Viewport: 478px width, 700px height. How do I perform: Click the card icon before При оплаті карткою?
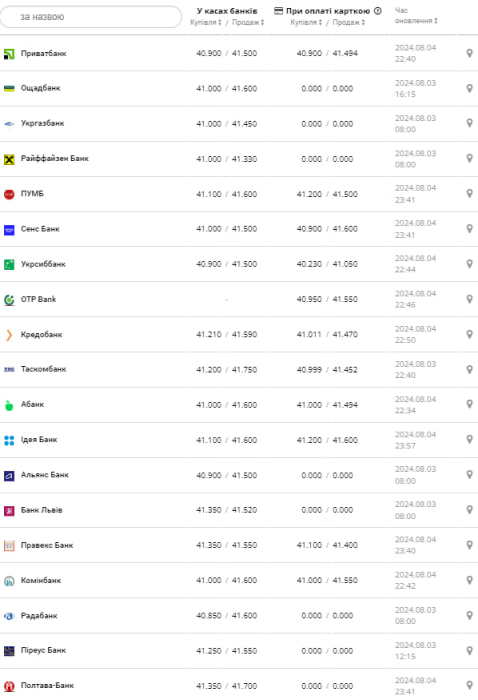(278, 11)
